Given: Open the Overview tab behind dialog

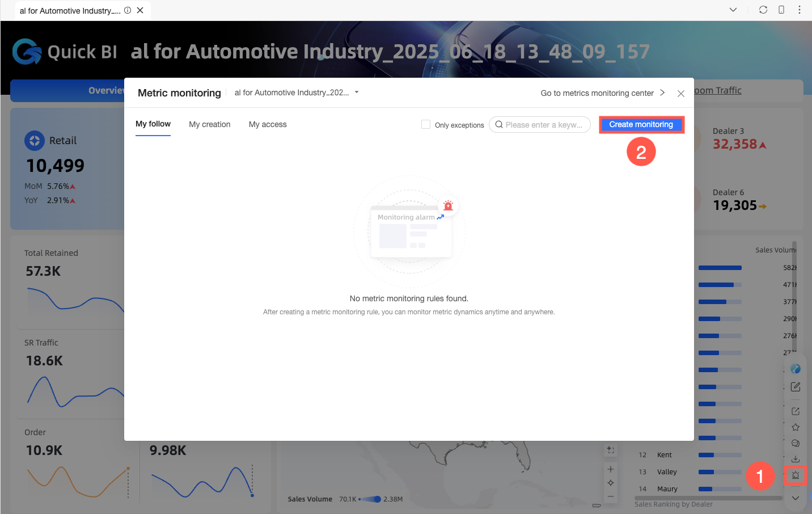Looking at the screenshot, I should pyautogui.click(x=107, y=90).
